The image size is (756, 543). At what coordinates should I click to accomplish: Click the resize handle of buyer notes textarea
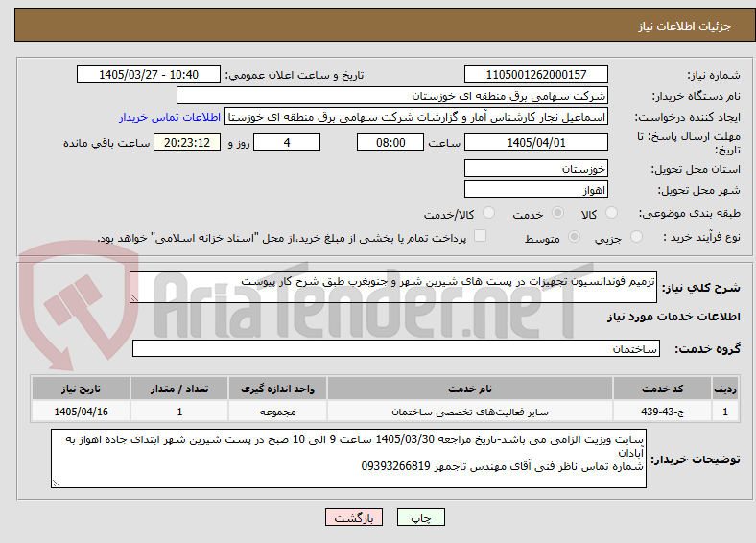click(56, 483)
